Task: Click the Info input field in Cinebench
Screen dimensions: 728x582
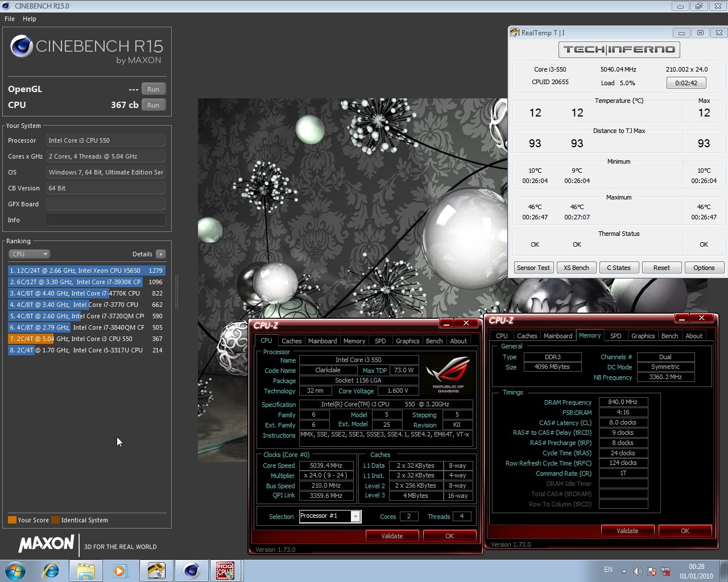Action: coord(106,220)
